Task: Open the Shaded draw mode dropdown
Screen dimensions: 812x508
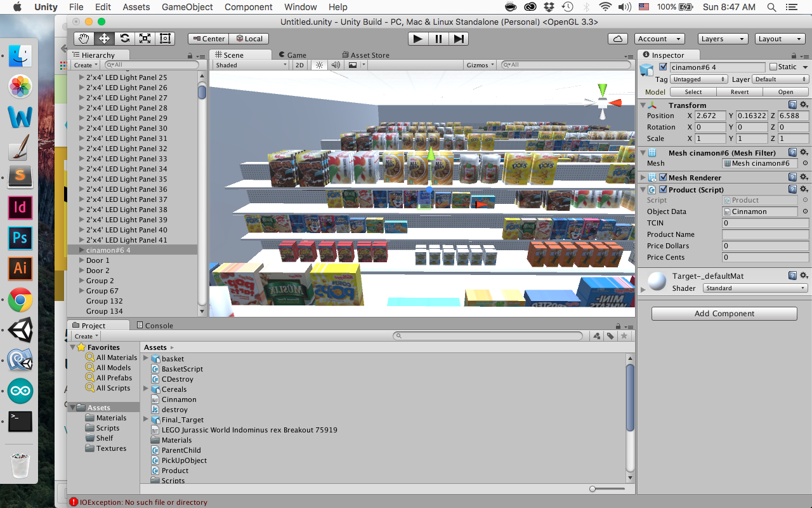Action: pyautogui.click(x=250, y=65)
